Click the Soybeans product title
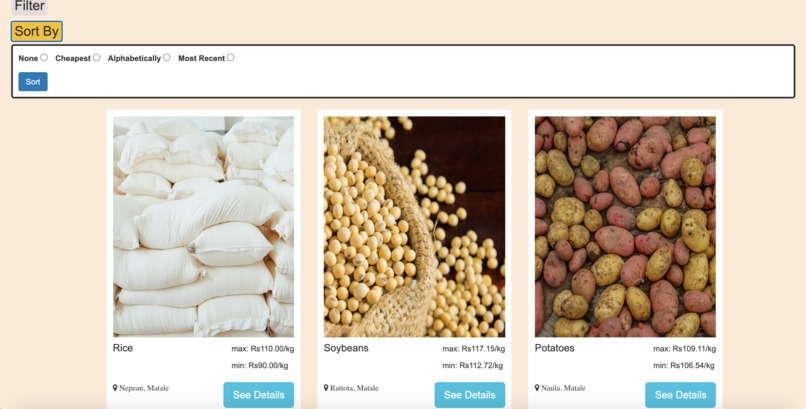Screen dimensions: 806x409 [346, 348]
